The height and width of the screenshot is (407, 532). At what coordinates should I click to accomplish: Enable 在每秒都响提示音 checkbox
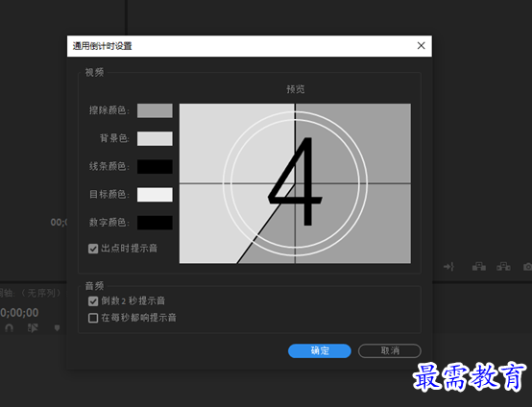click(x=93, y=318)
